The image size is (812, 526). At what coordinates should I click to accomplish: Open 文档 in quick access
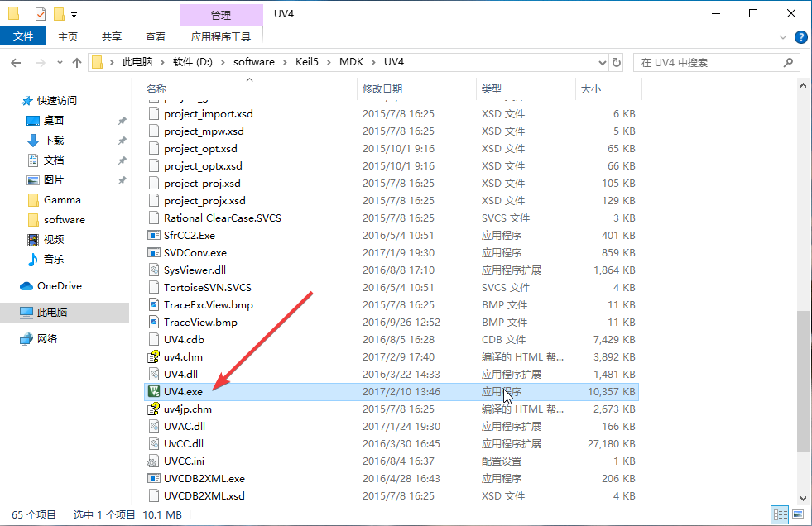click(x=45, y=160)
